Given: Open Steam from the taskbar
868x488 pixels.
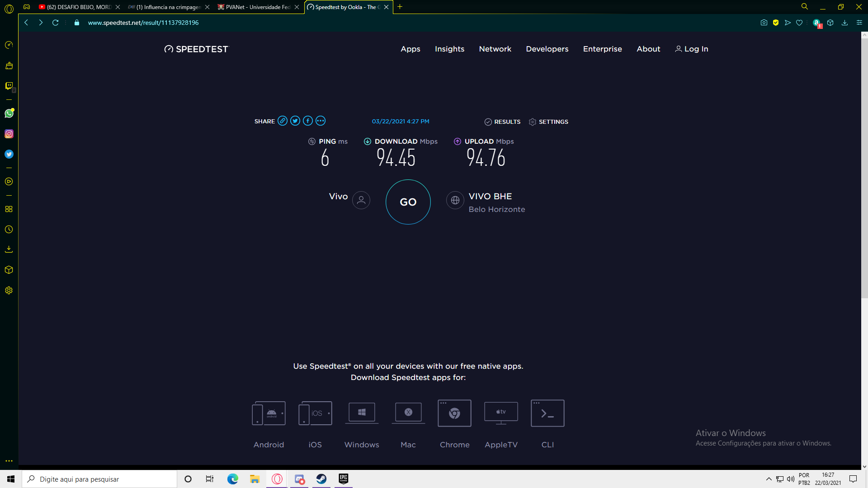Looking at the screenshot, I should pos(321,479).
